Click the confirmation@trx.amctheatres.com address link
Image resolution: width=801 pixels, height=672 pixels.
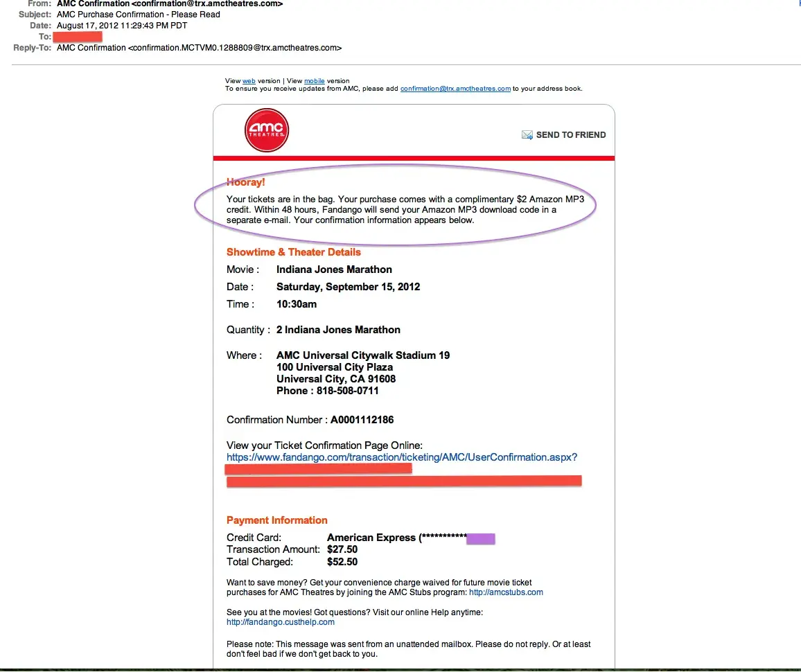click(x=455, y=89)
